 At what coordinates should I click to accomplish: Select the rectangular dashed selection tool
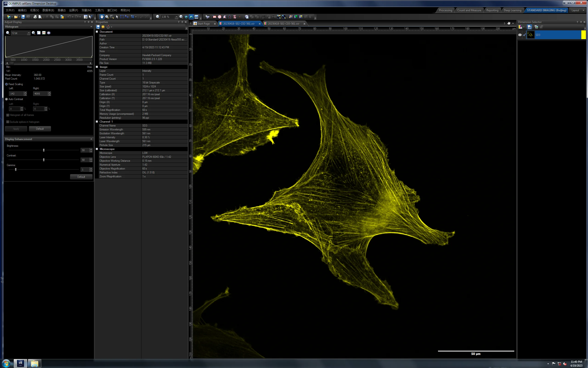click(122, 17)
